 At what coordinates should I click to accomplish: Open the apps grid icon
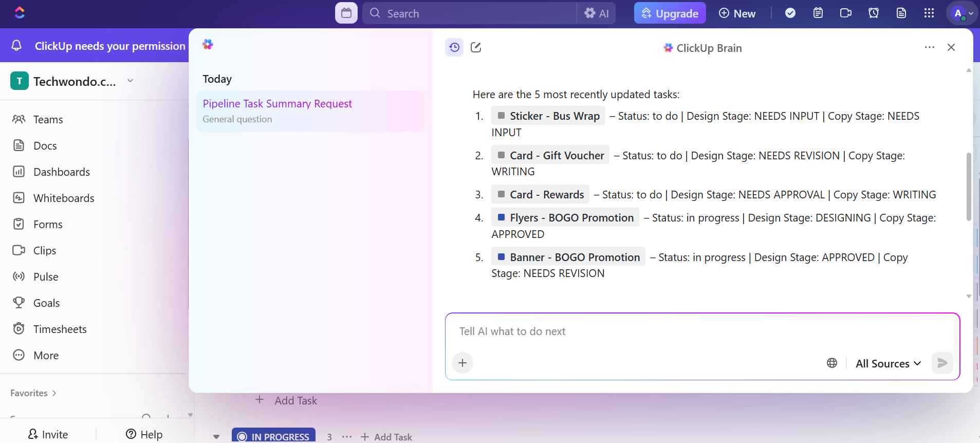(929, 13)
